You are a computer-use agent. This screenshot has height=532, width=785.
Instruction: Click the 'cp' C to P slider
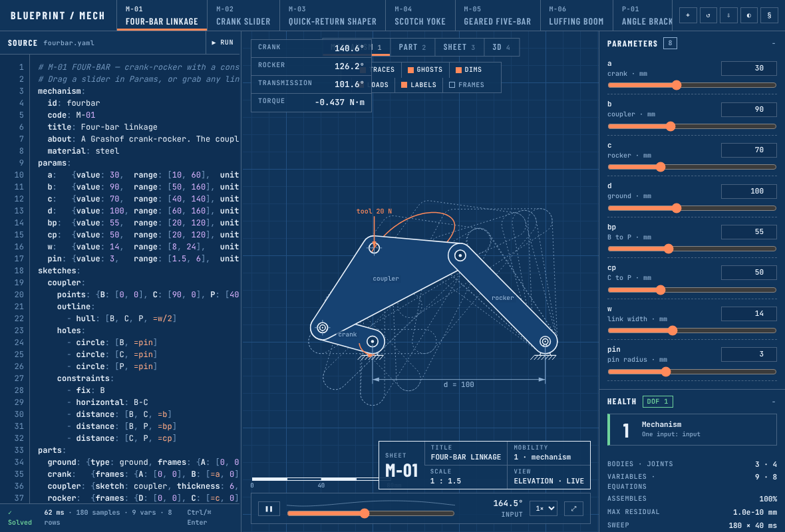pos(692,290)
